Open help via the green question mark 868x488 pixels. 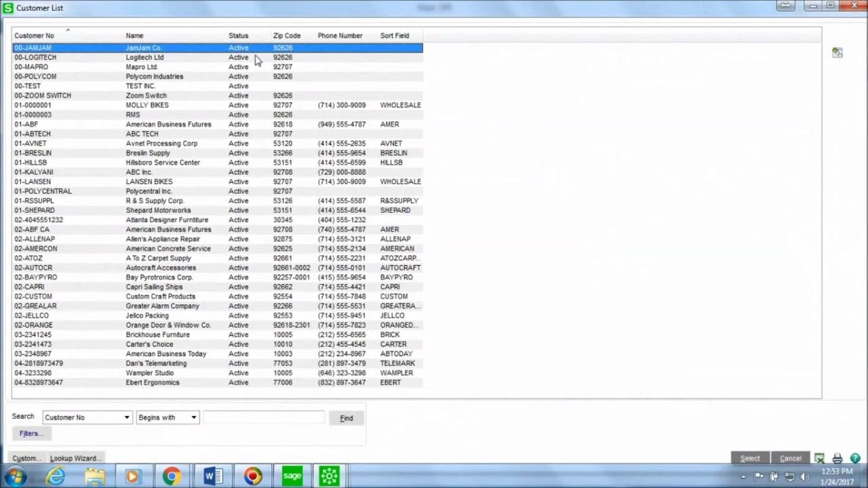point(855,458)
